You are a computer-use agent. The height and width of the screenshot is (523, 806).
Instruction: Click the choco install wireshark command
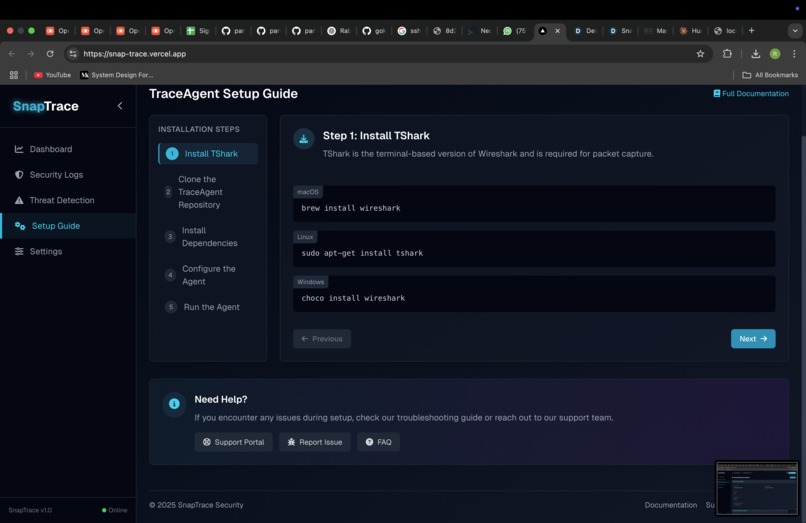[353, 298]
